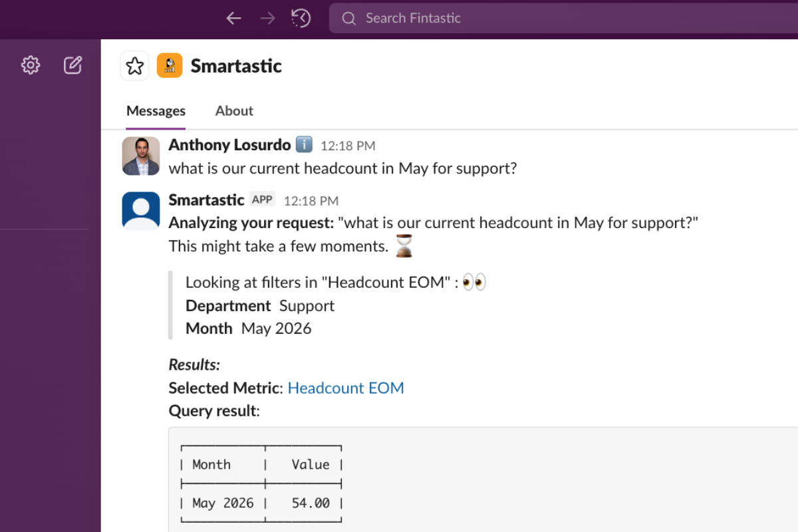Switch to the About tab
798x532 pixels.
tap(234, 110)
